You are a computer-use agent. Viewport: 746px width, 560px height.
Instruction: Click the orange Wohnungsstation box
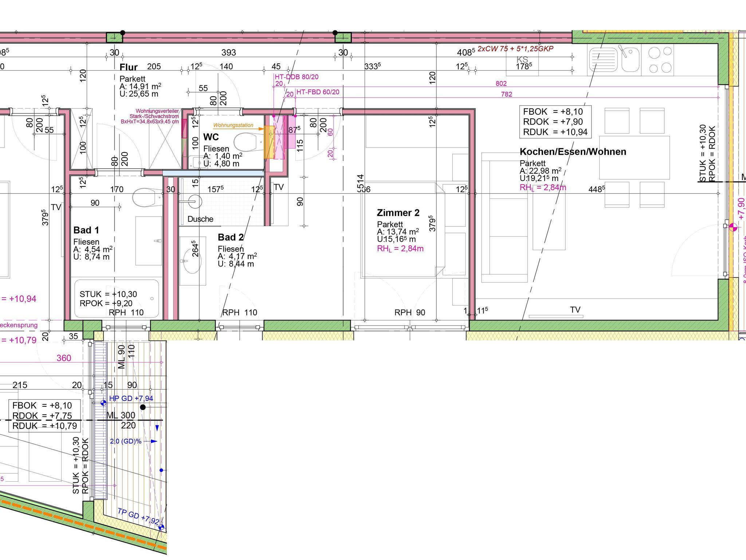tap(269, 142)
